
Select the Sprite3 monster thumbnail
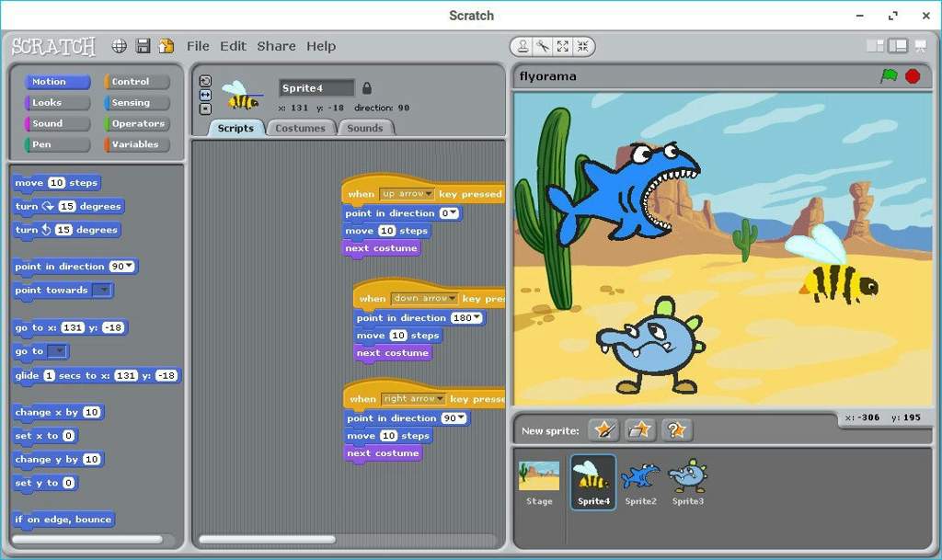coord(688,482)
